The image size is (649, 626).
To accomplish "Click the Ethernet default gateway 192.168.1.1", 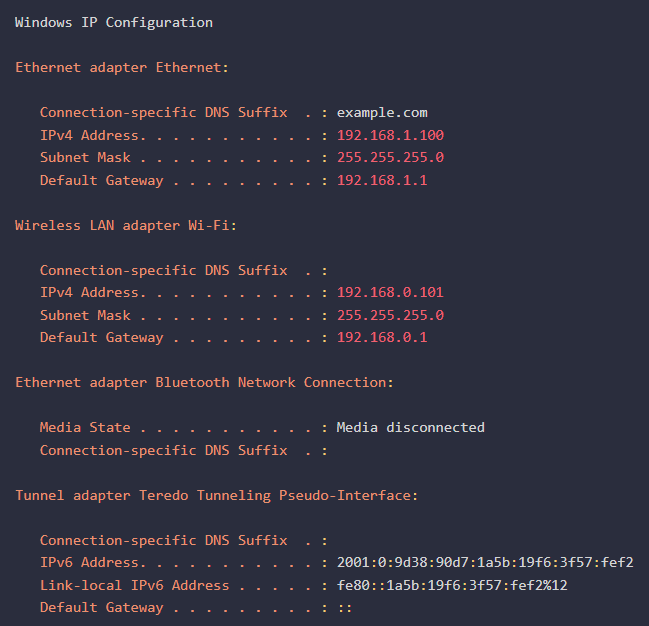I will (382, 180).
